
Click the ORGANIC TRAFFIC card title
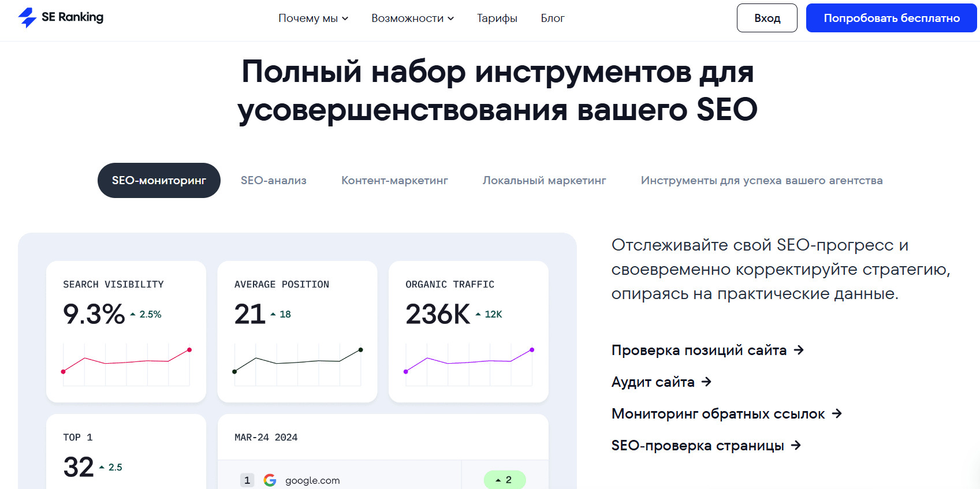(450, 284)
